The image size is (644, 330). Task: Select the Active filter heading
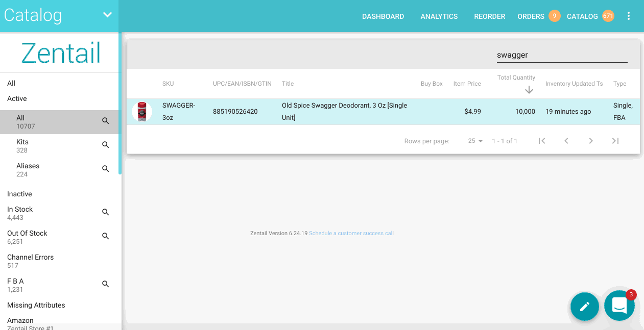tap(17, 98)
